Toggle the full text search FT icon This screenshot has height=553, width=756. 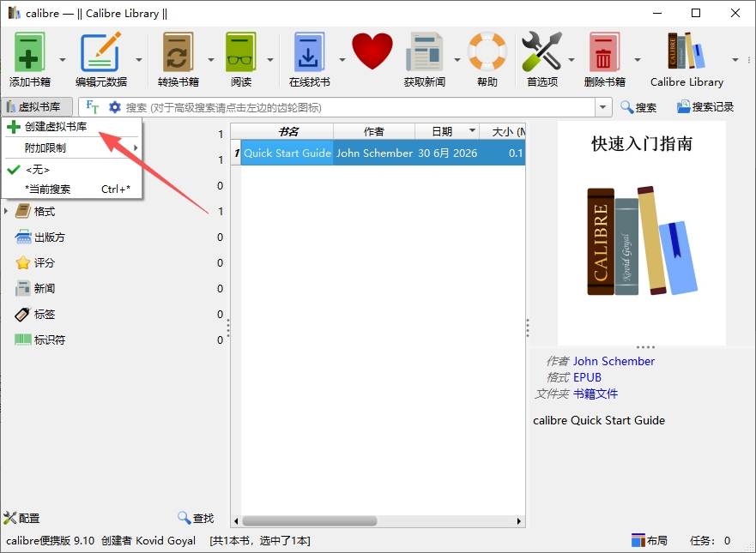pyautogui.click(x=92, y=107)
